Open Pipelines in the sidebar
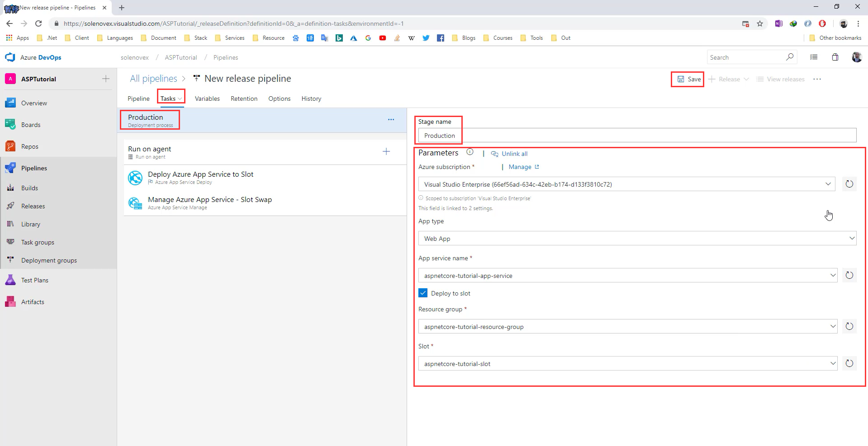 [x=34, y=168]
